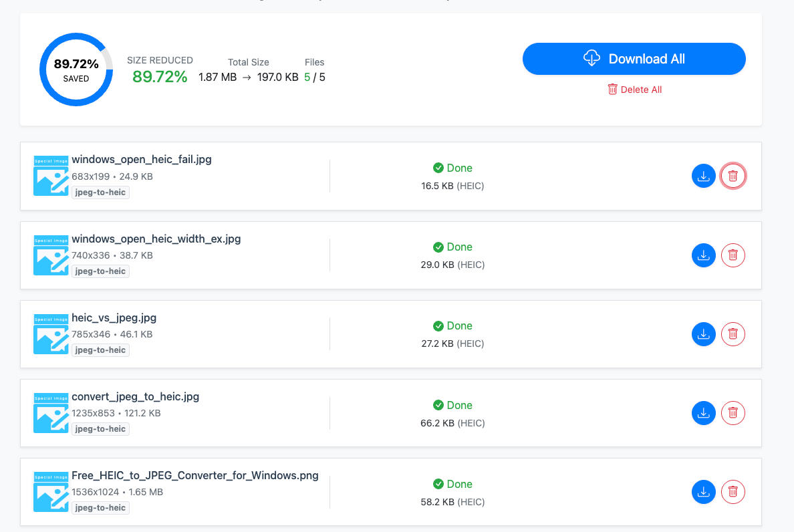Open thumbnail of convert_jpeg_to_heic.jpg
Viewport: 794px width, 532px height.
point(51,413)
